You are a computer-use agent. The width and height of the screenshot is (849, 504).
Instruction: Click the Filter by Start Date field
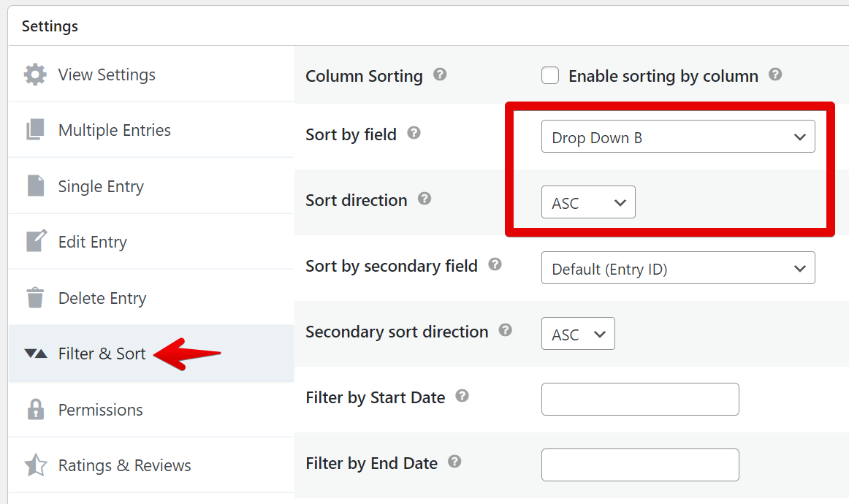pyautogui.click(x=640, y=399)
